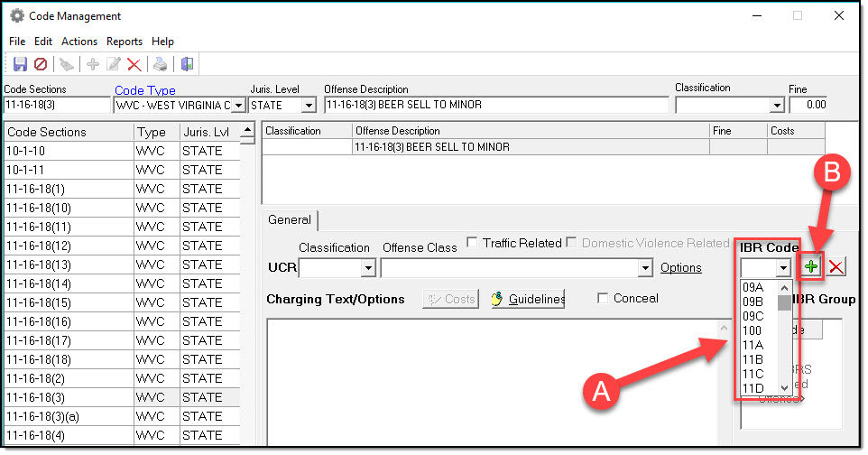This screenshot has width=868, height=455.
Task: Toggle the Conceal checkbox
Action: pos(603,299)
